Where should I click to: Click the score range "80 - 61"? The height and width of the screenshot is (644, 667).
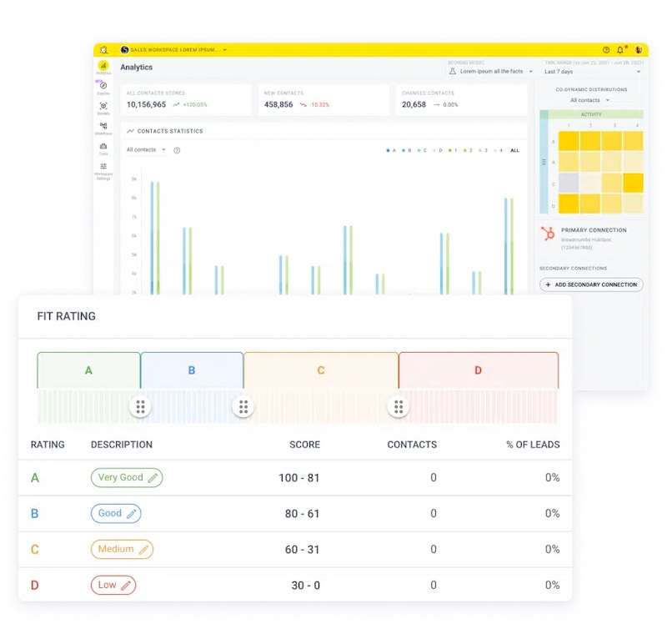tap(302, 514)
